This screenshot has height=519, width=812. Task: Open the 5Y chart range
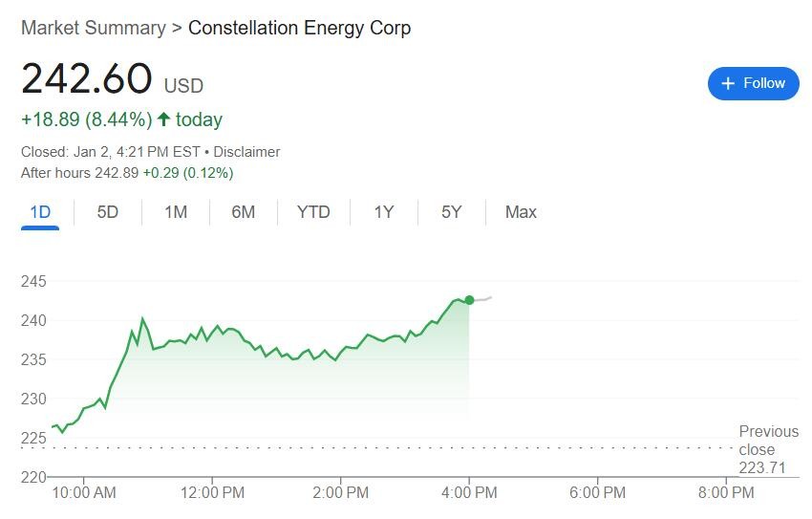(x=452, y=212)
